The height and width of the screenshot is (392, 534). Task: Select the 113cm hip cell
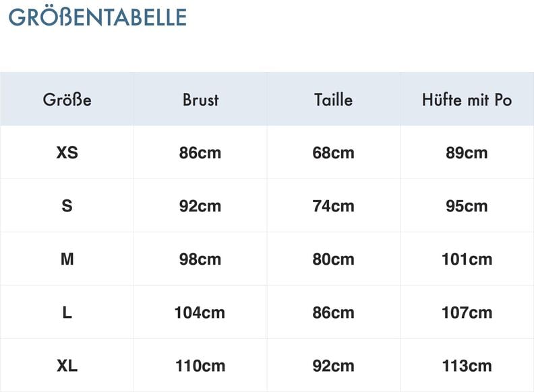coord(467,366)
